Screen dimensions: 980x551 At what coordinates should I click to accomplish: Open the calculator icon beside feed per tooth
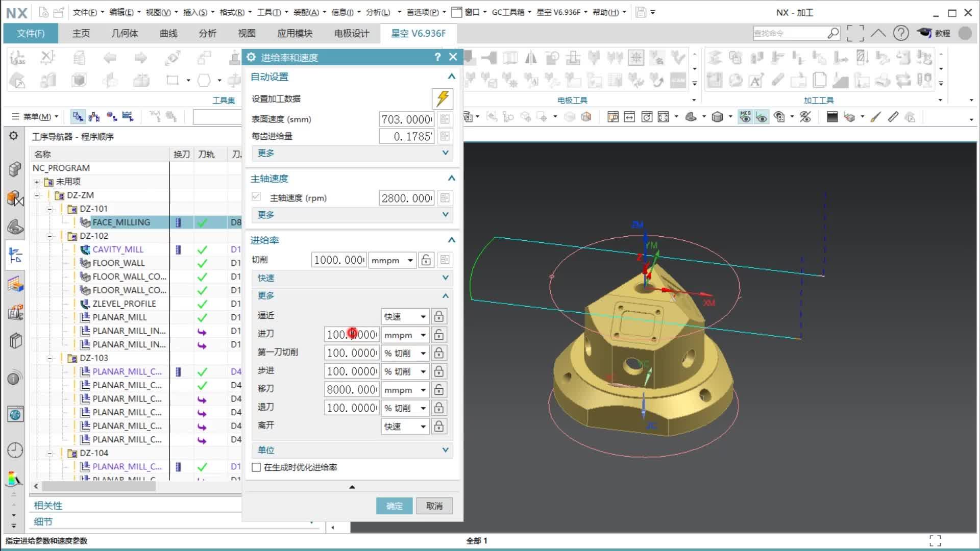click(x=445, y=136)
